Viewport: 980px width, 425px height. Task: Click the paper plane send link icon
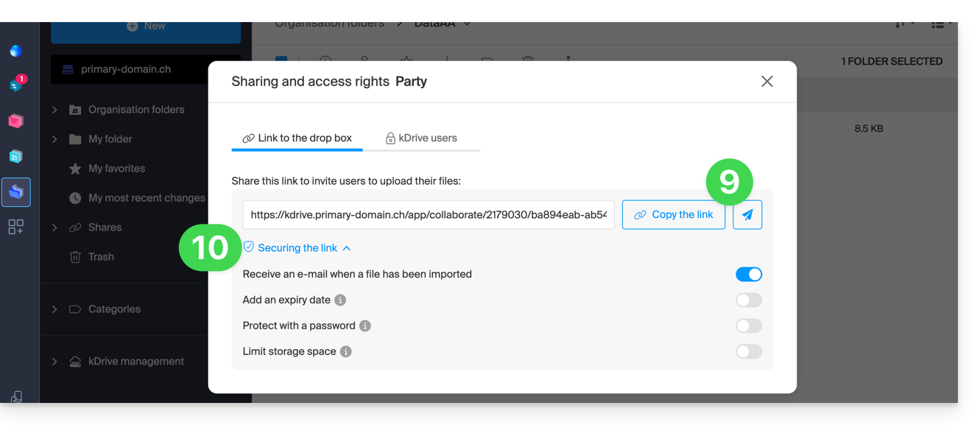click(x=747, y=215)
